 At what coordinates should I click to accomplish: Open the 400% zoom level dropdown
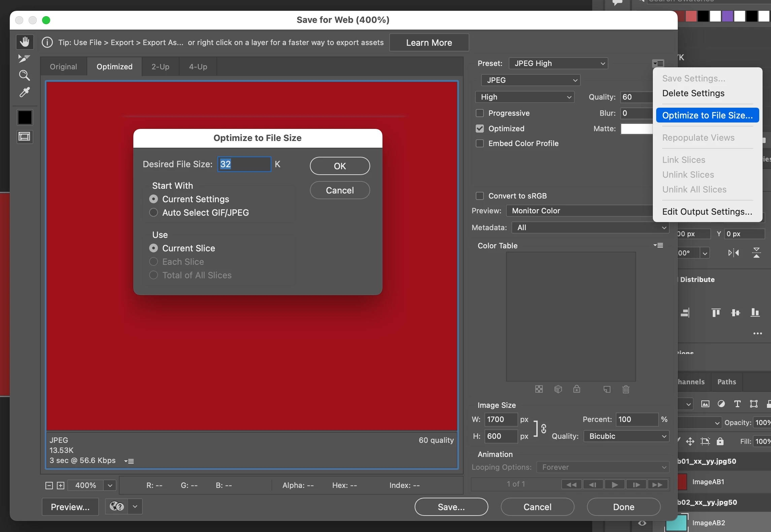(110, 485)
